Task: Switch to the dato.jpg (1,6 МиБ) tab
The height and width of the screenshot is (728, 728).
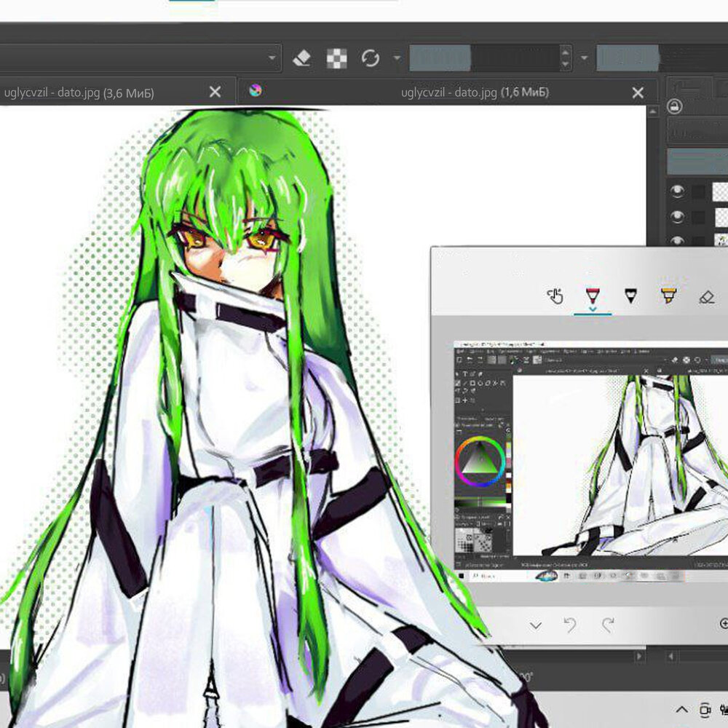Action: point(475,92)
